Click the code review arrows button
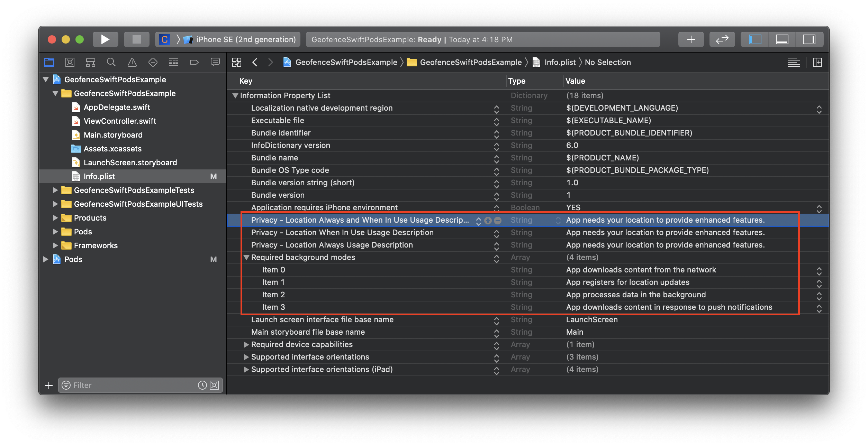Image resolution: width=868 pixels, height=446 pixels. (x=722, y=39)
